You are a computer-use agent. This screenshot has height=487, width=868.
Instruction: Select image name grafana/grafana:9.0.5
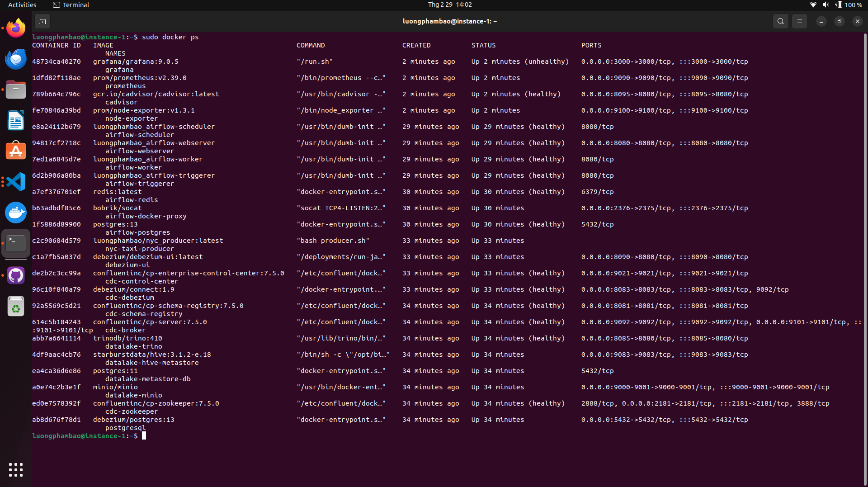[136, 61]
